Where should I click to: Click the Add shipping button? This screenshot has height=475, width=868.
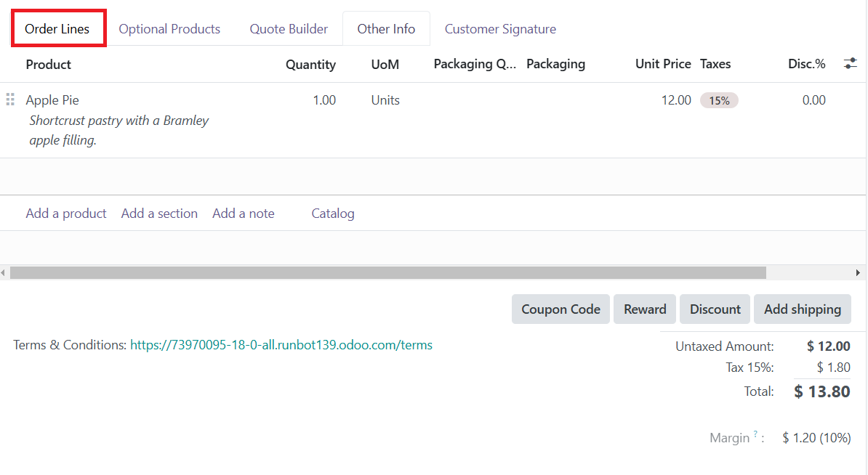pyautogui.click(x=803, y=309)
